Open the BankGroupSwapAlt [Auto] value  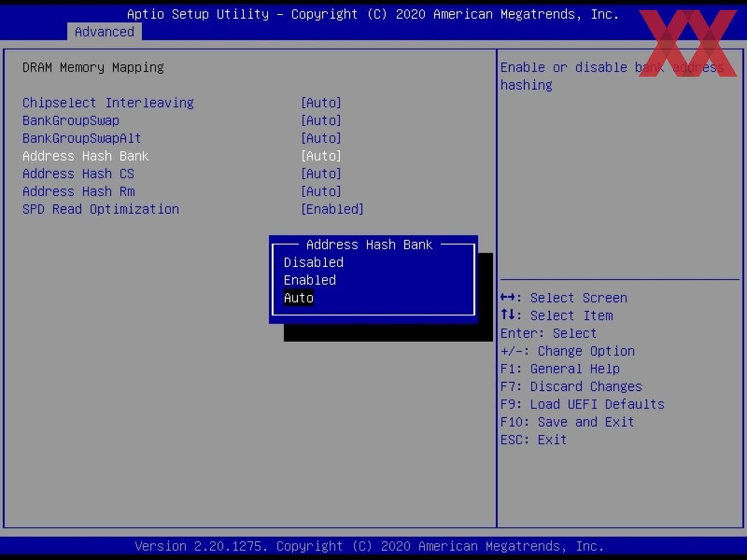[321, 138]
